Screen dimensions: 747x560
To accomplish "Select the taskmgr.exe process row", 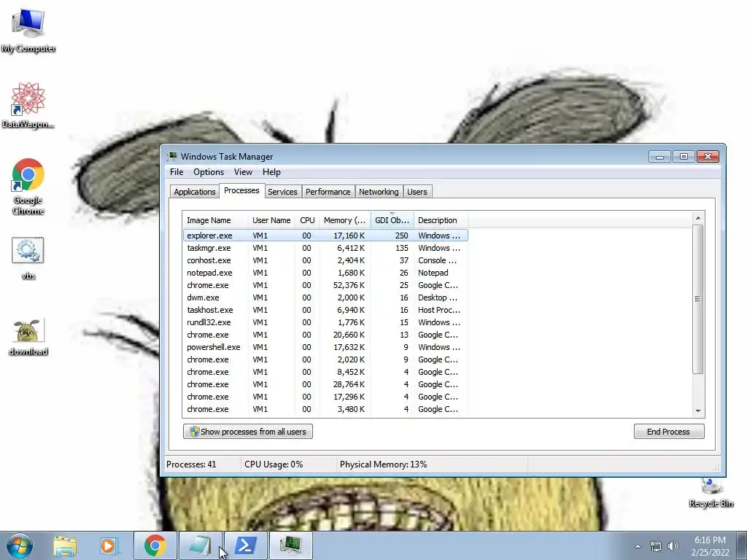I will (x=325, y=248).
